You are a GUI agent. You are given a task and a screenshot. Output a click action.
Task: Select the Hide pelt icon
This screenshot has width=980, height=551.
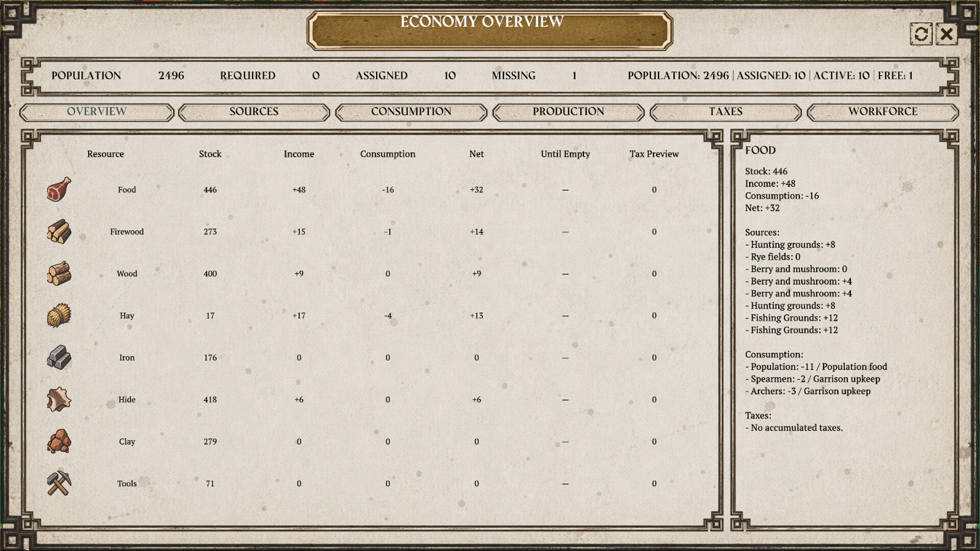coord(59,399)
